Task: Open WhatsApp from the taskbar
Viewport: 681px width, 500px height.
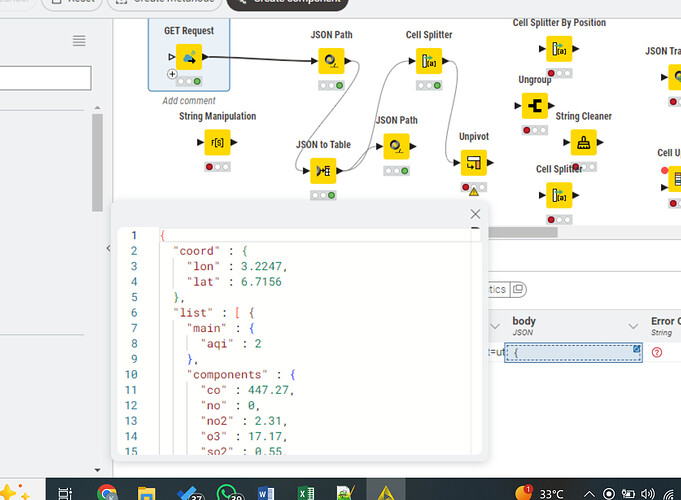Action: 227,493
